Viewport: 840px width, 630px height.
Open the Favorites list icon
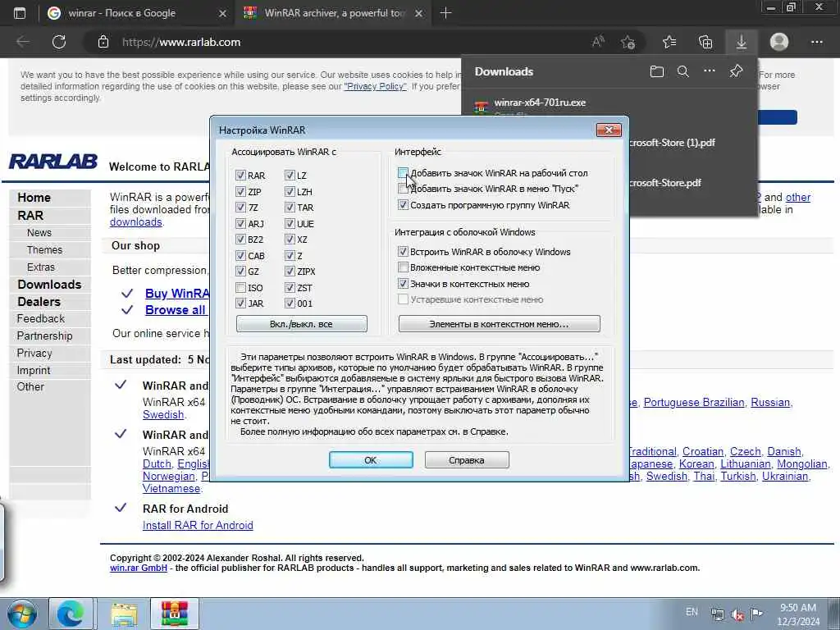(669, 42)
